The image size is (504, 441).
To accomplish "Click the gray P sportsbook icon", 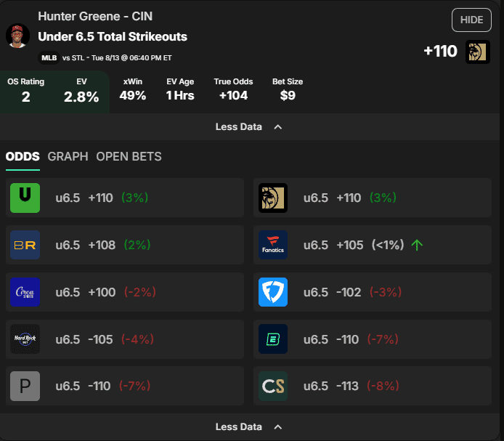I will click(x=25, y=386).
